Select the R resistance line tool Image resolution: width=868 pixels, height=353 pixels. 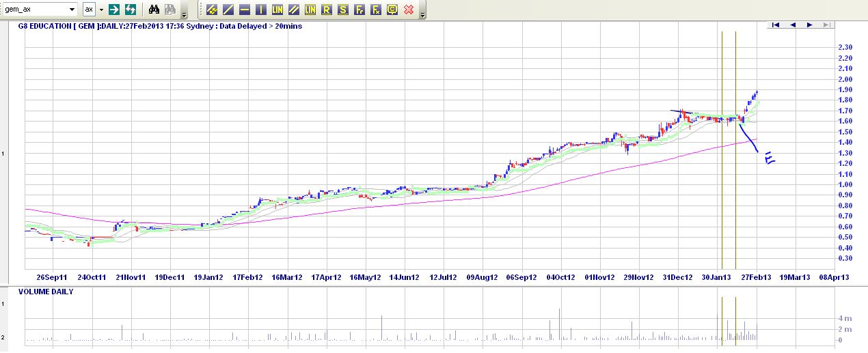(x=327, y=10)
